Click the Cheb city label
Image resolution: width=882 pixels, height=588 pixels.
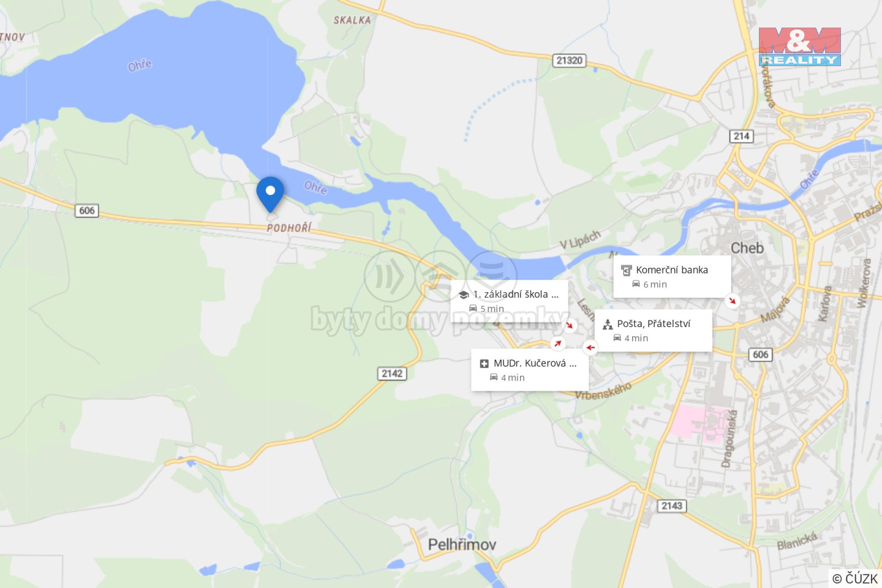(x=747, y=248)
